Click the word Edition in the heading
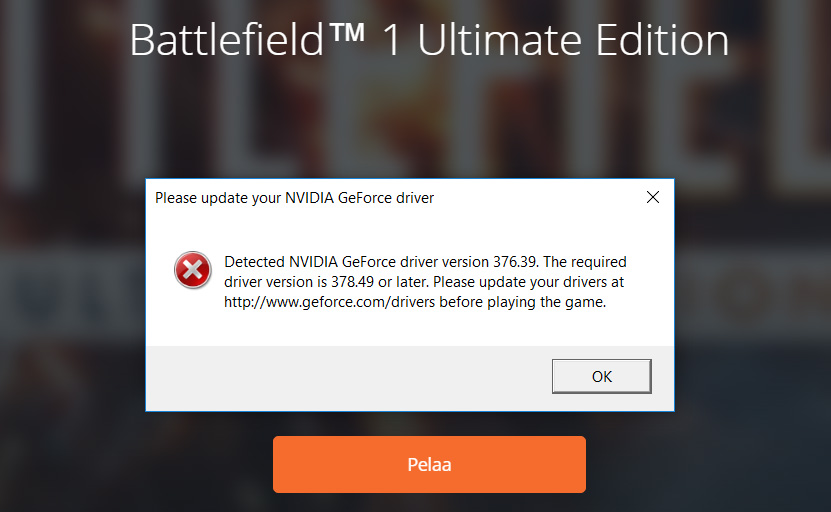The image size is (831, 512). tap(662, 40)
